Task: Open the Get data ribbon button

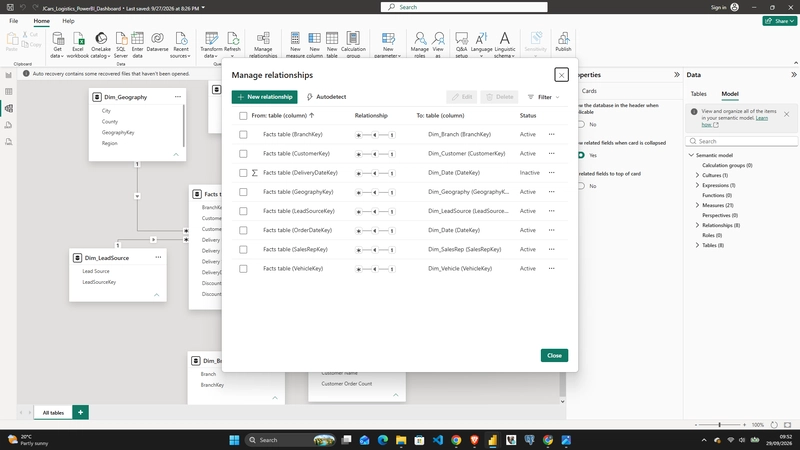Action: 57,44
